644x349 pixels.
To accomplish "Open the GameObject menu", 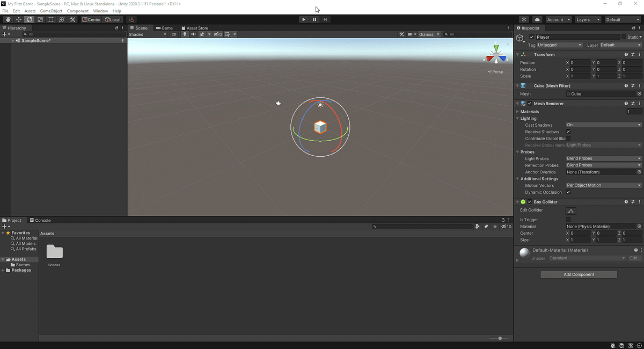I will point(51,10).
